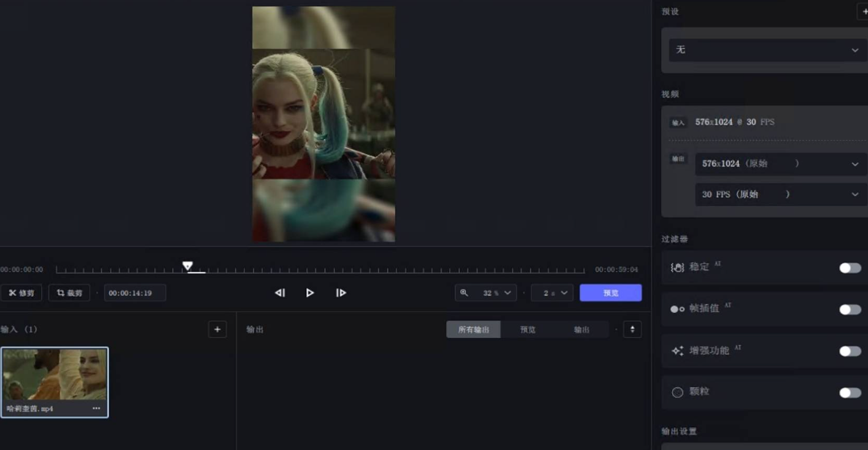Toggle the 稳定 stabilization switch
This screenshot has width=868, height=450.
click(x=850, y=268)
